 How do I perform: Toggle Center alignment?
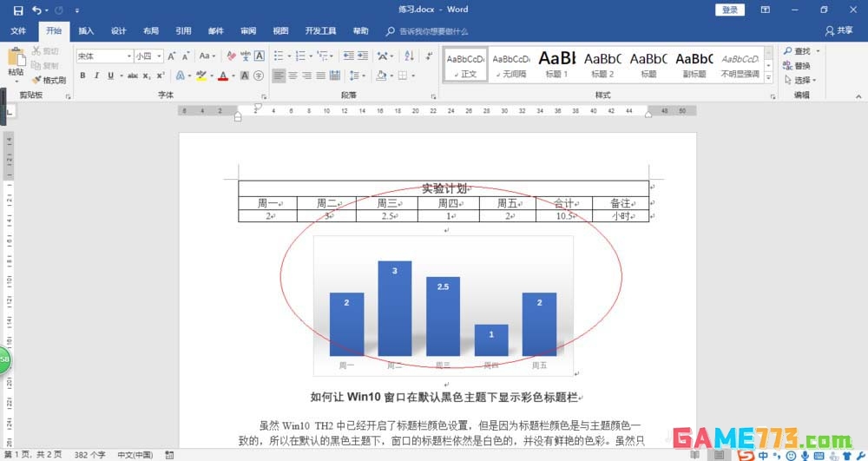(x=293, y=76)
